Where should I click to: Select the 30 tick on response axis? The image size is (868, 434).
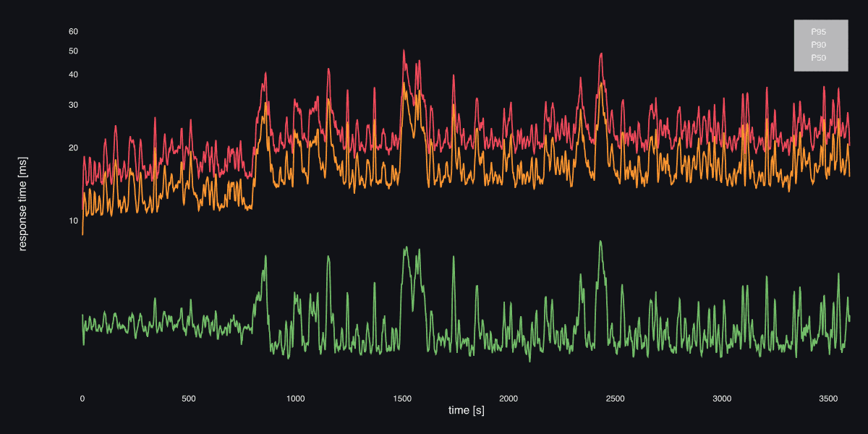[73, 105]
